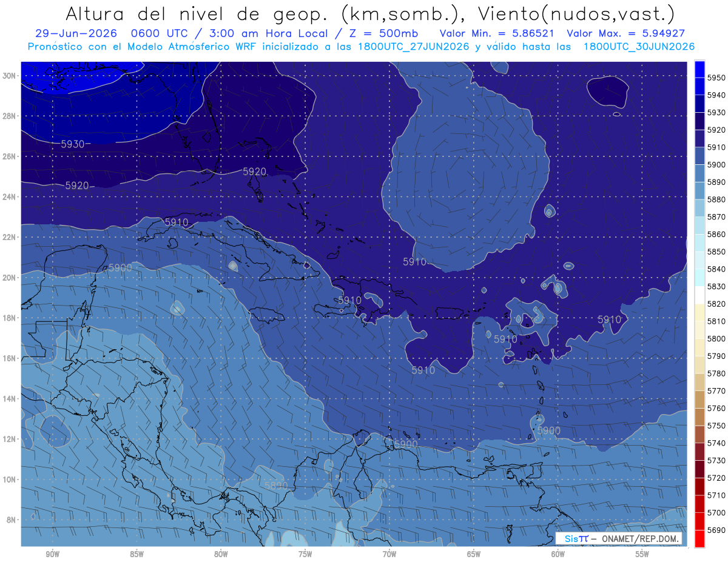
Task: Click the '26N' latitude axis label
Action: coord(10,156)
